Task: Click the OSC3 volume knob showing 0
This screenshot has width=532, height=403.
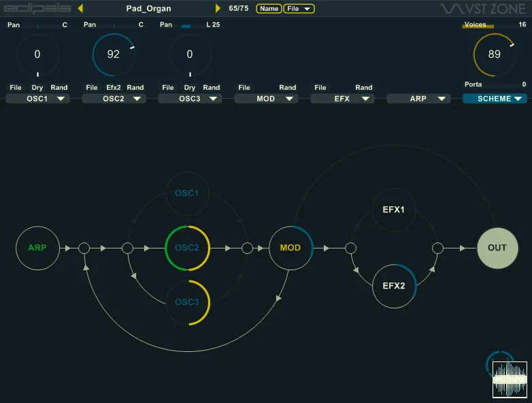Action: 190,54
